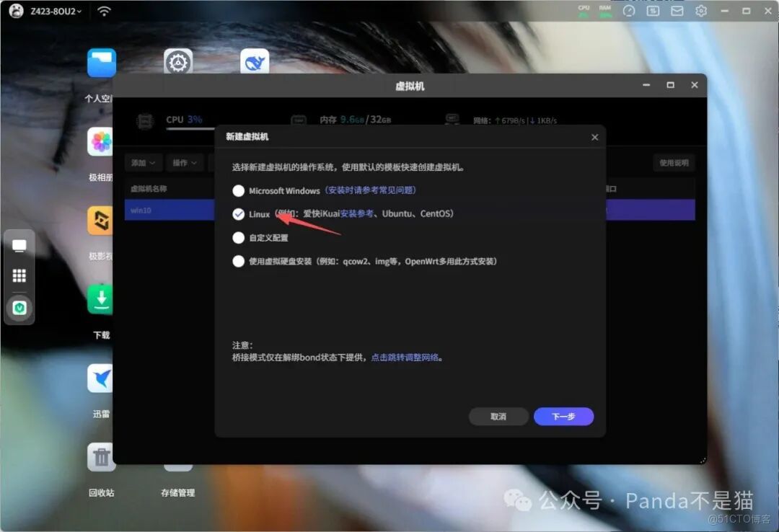This screenshot has width=779, height=532.
Task: Select 使用虚拟硬盘安装 installation option
Action: (x=238, y=261)
